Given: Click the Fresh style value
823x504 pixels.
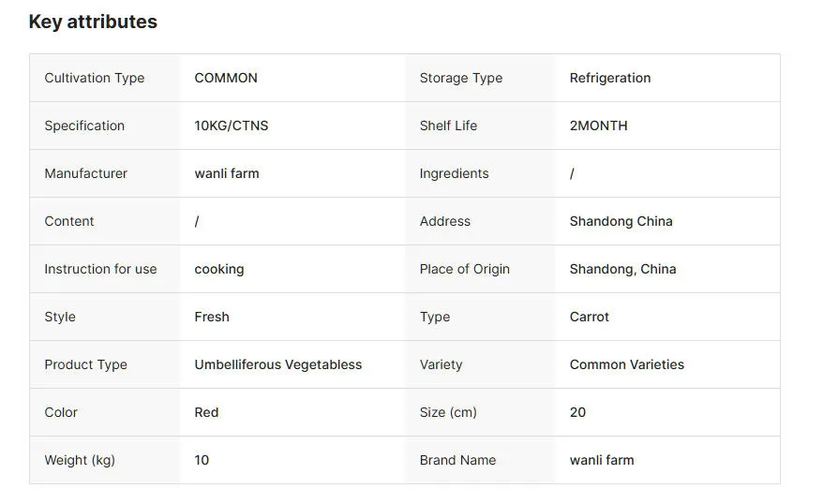Looking at the screenshot, I should click(212, 317).
